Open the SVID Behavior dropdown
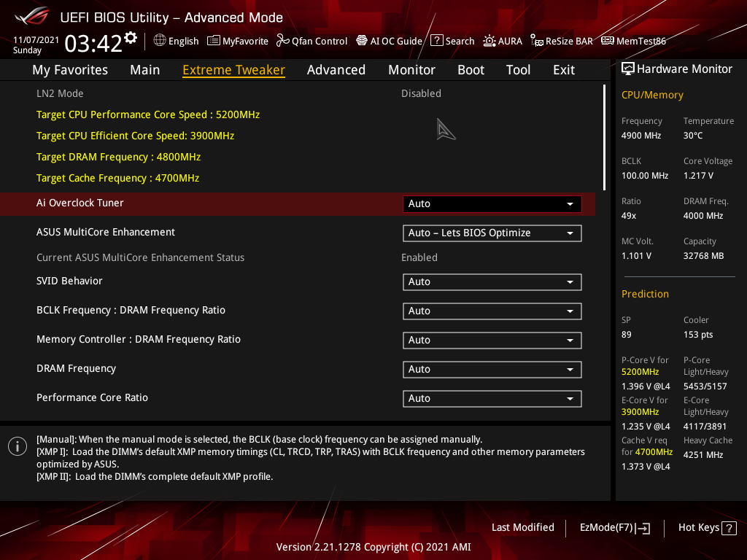The height and width of the screenshot is (560, 747). coord(492,282)
